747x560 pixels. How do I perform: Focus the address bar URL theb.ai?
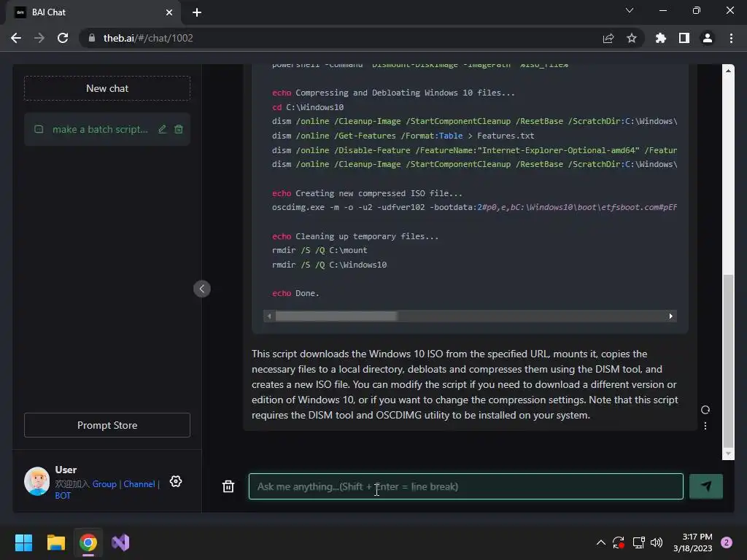[x=147, y=38]
